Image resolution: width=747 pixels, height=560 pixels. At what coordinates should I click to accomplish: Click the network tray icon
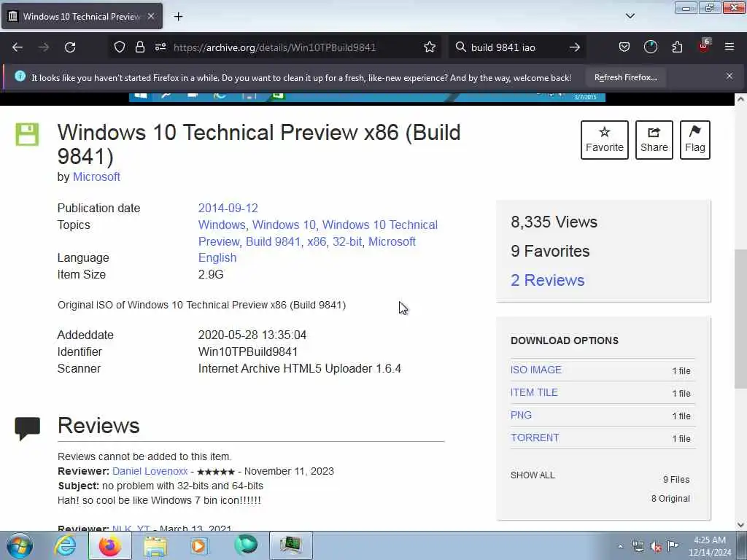tap(638, 546)
